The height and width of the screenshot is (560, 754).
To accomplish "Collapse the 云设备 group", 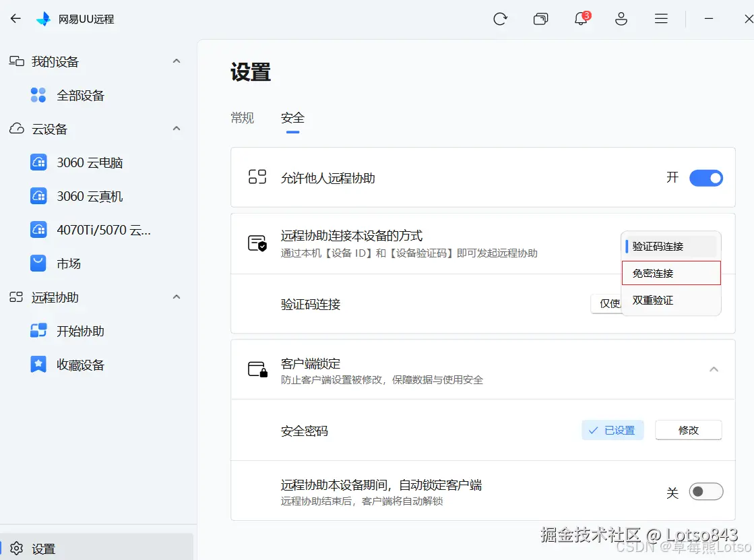I will coord(176,129).
